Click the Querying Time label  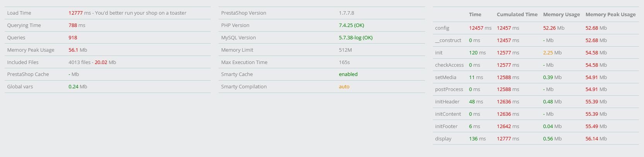[x=24, y=25]
